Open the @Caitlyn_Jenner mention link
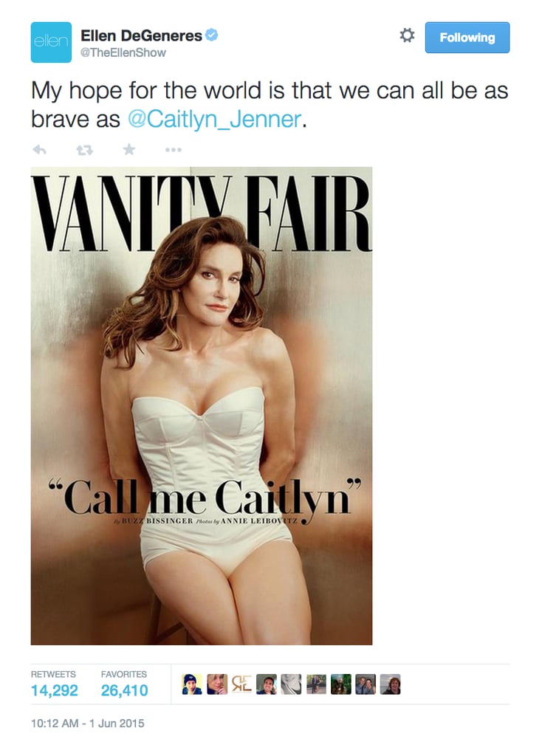This screenshot has width=542, height=756. click(215, 119)
